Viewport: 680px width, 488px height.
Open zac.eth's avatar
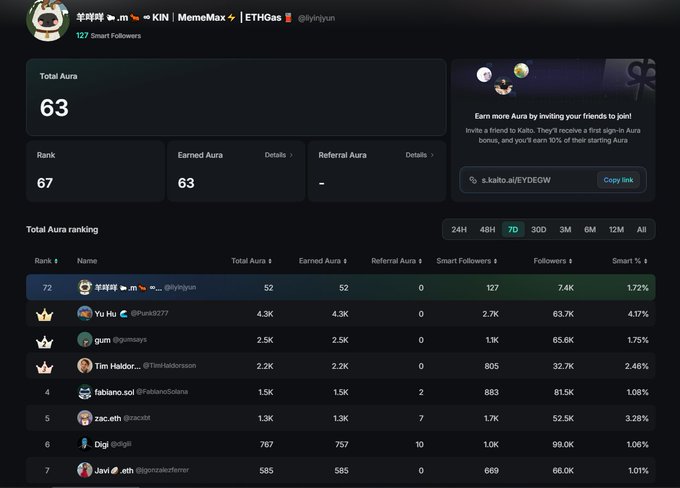coord(85,418)
